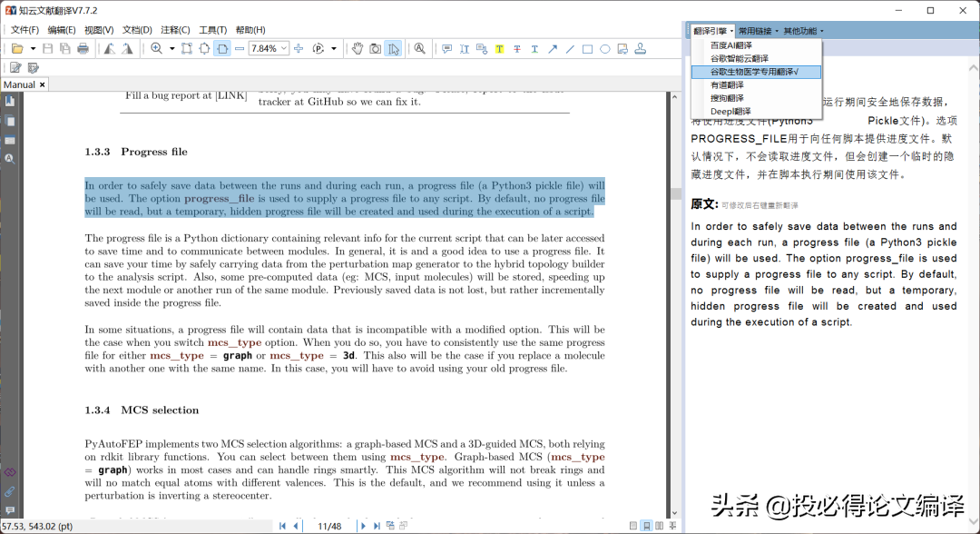The width and height of the screenshot is (980, 534).
Task: Click the Save copy icon in toolbar
Action: pos(65,49)
